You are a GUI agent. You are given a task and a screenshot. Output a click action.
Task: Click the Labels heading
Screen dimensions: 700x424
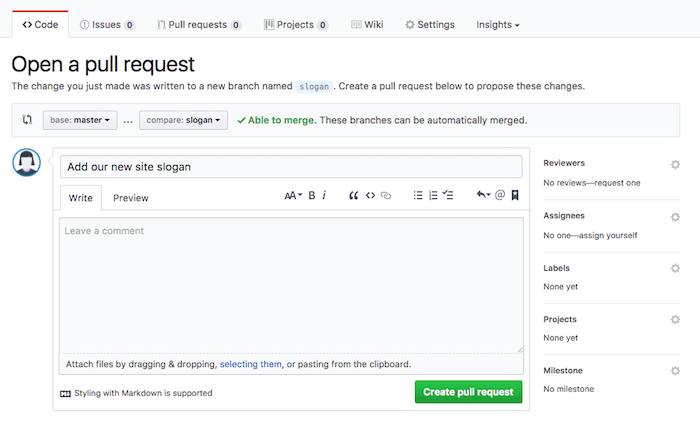[x=556, y=268]
